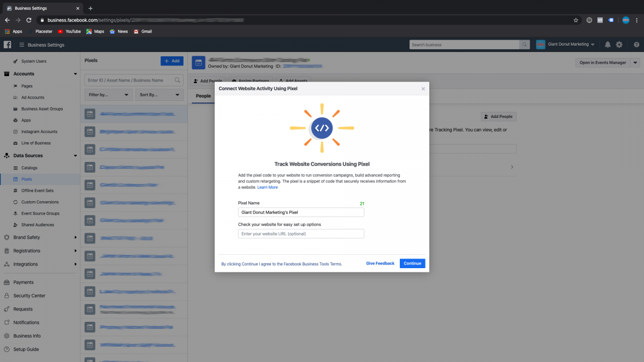The width and height of the screenshot is (644, 362).
Task: Expand the Brand Safety section
Action: point(75,237)
